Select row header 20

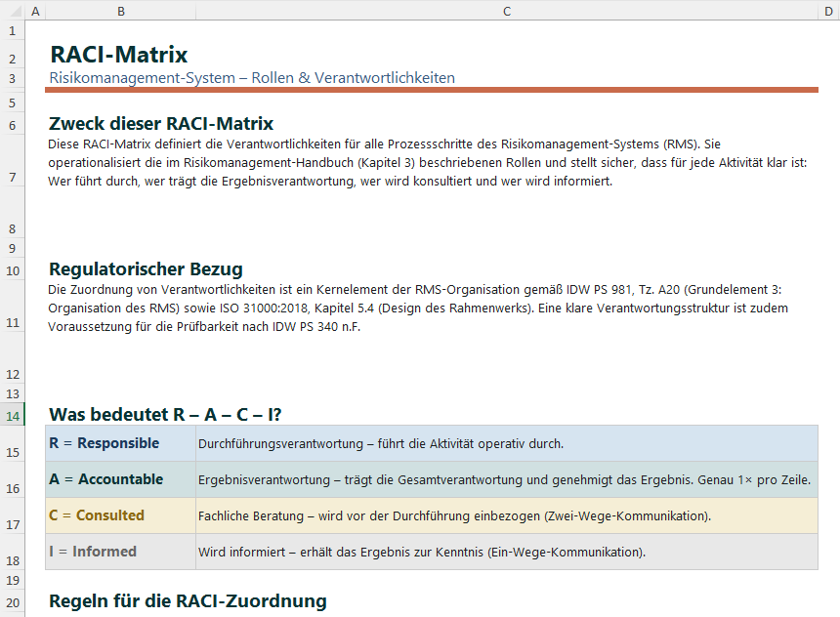pos(13,602)
